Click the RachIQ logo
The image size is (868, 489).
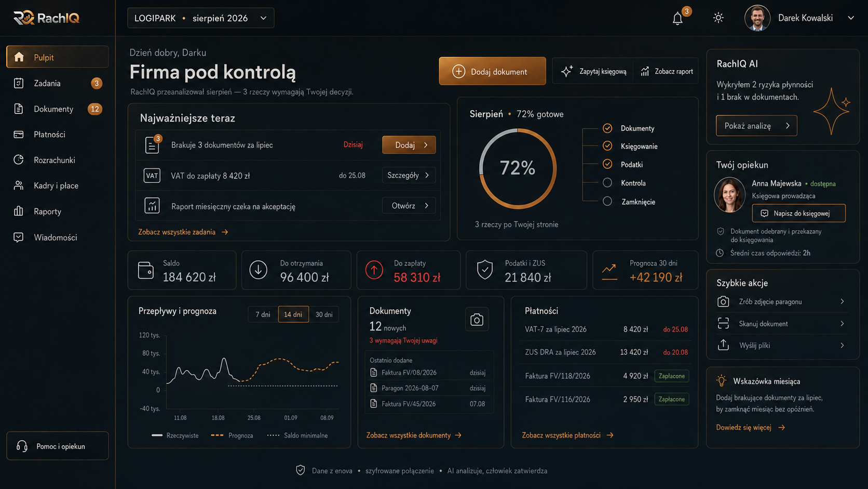(x=46, y=18)
